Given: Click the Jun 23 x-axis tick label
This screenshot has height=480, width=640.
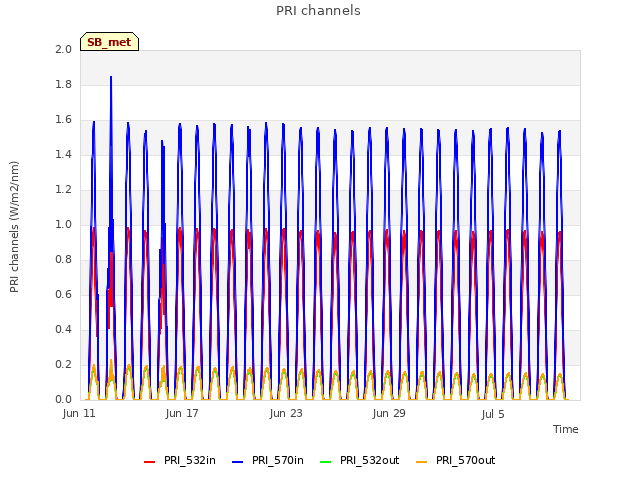Looking at the screenshot, I should click(286, 413).
